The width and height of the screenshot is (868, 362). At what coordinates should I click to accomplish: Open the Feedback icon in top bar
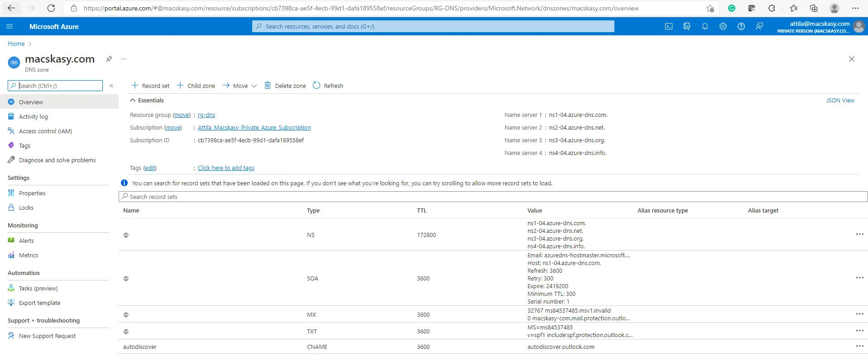coord(759,26)
